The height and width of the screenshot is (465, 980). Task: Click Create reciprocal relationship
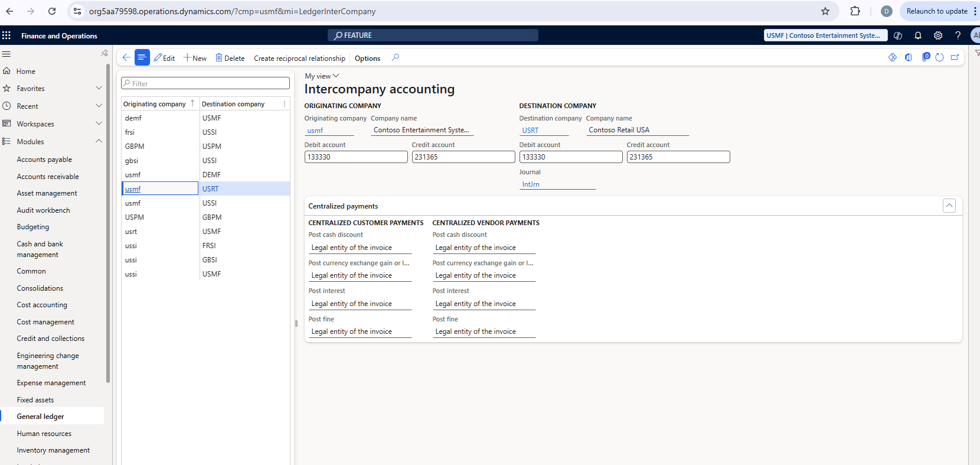299,58
